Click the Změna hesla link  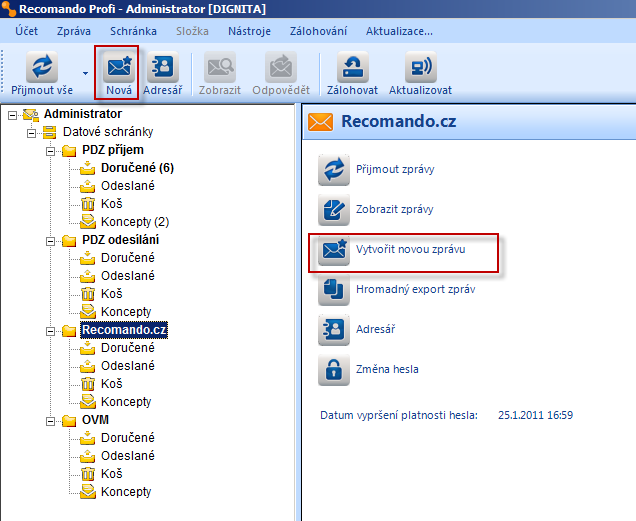387,369
